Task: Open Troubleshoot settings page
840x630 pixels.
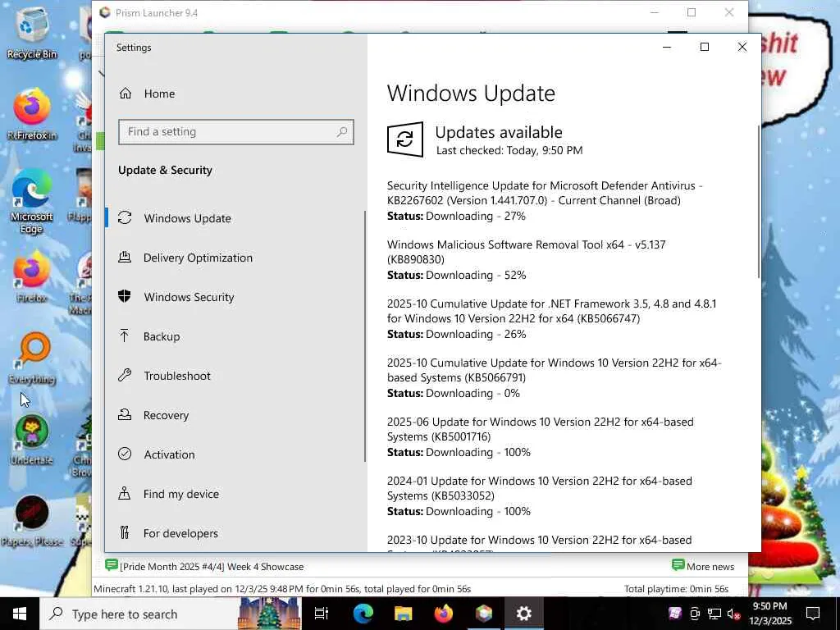Action: click(x=177, y=376)
